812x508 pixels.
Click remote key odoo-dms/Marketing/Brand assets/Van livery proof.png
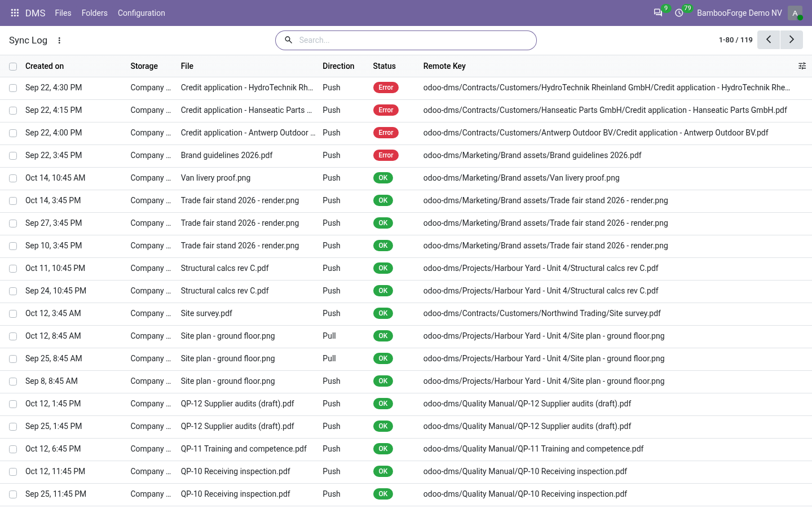(521, 178)
